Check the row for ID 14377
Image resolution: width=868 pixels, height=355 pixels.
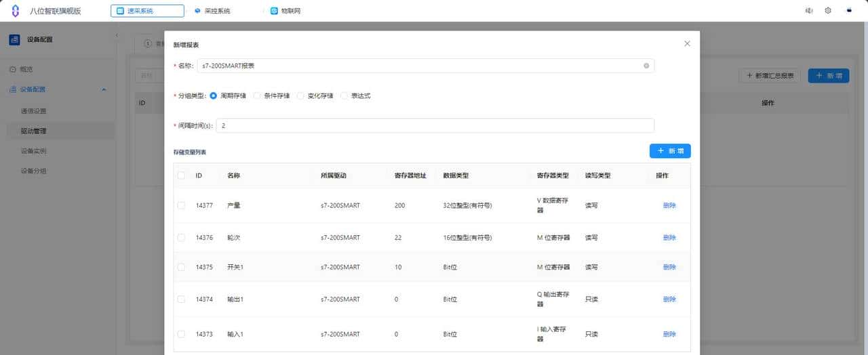coord(181,205)
